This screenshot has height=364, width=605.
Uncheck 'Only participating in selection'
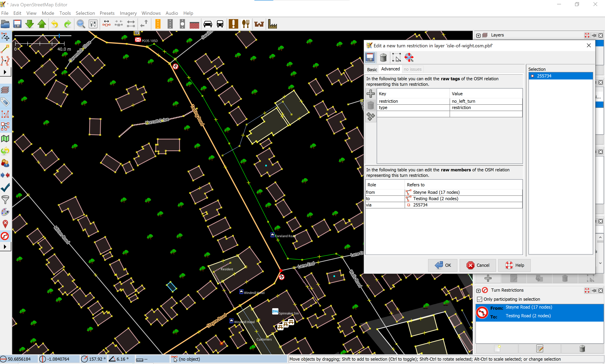[x=480, y=299]
